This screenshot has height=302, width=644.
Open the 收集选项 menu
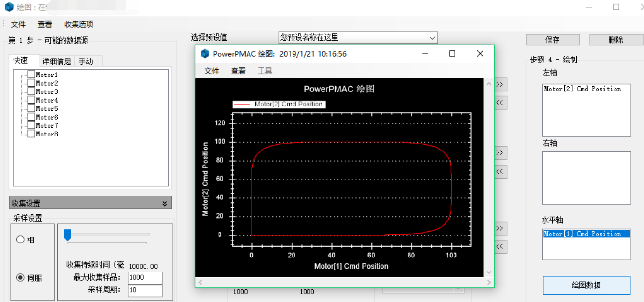click(x=80, y=24)
